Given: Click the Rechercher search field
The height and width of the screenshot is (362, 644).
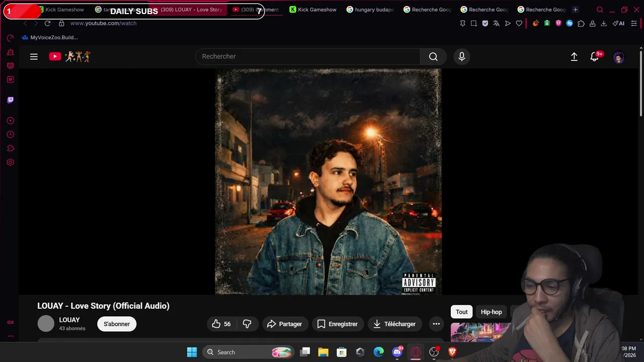Looking at the screenshot, I should 307,57.
